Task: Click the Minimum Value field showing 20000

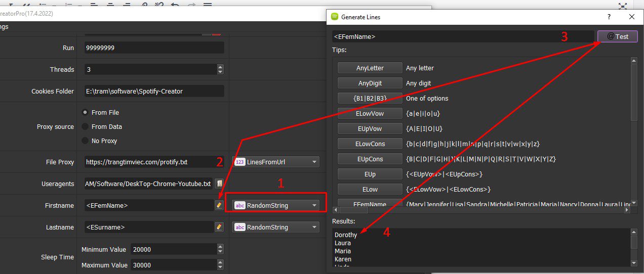Action: click(x=173, y=249)
